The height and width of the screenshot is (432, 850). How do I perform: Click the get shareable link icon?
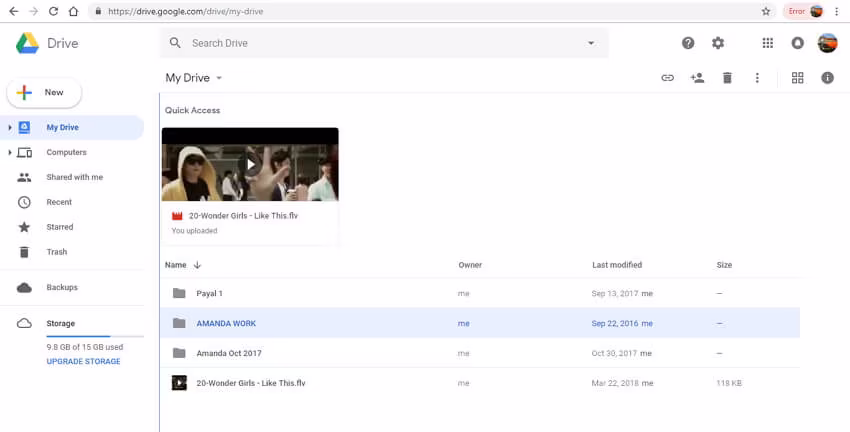click(x=667, y=78)
